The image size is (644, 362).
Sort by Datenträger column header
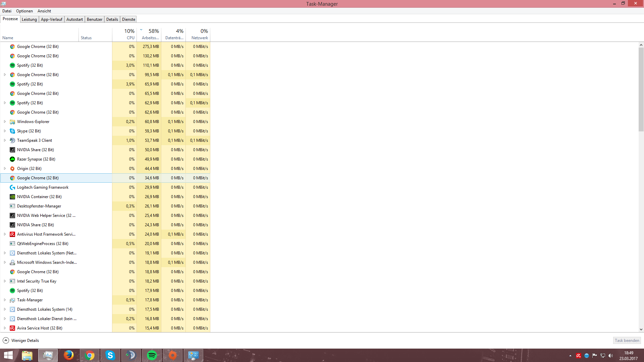point(173,34)
